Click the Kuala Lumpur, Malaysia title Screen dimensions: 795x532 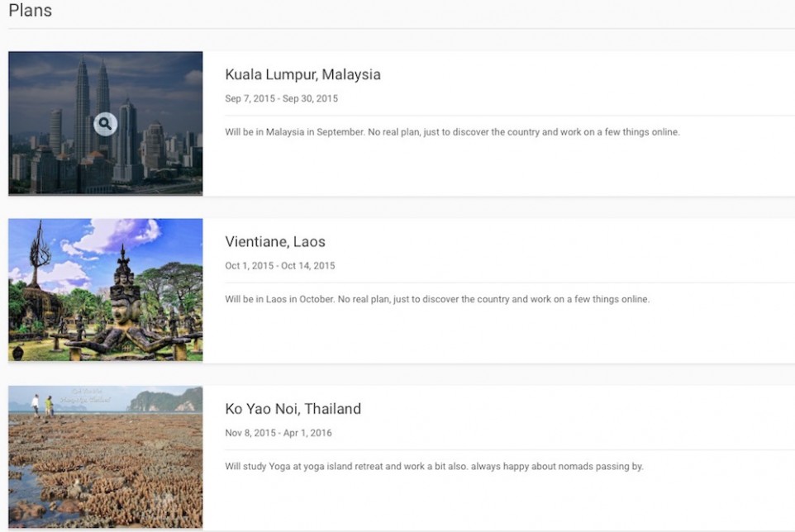click(302, 74)
